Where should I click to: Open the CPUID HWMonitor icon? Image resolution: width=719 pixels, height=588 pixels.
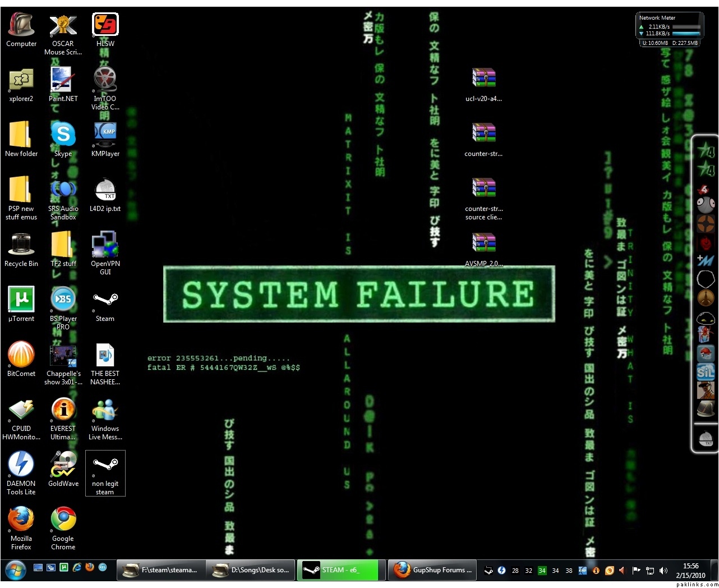[21, 410]
